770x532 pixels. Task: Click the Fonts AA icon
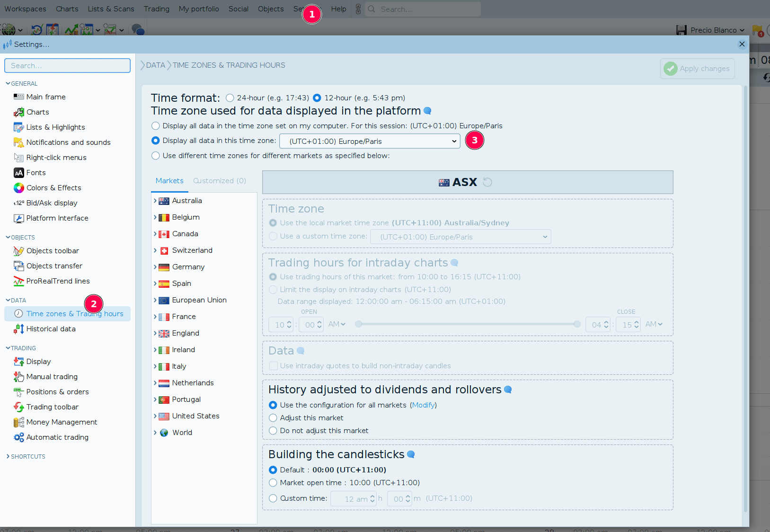[x=19, y=173]
